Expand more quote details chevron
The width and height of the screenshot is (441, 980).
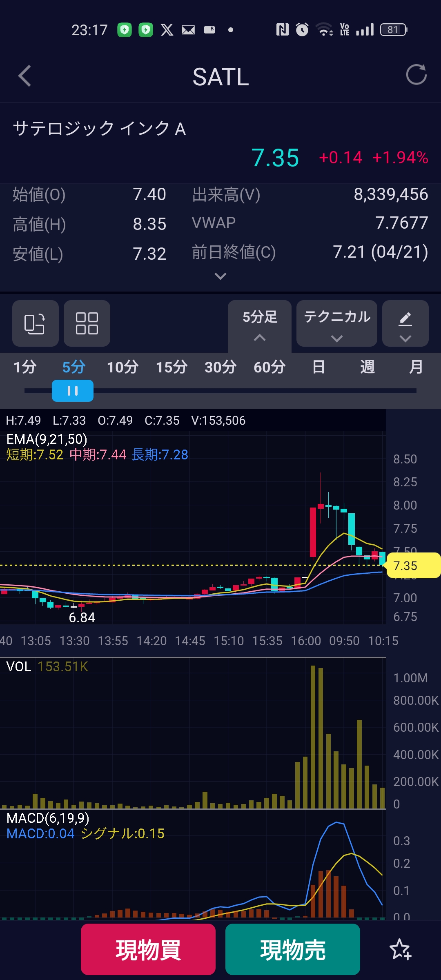pyautogui.click(x=220, y=276)
